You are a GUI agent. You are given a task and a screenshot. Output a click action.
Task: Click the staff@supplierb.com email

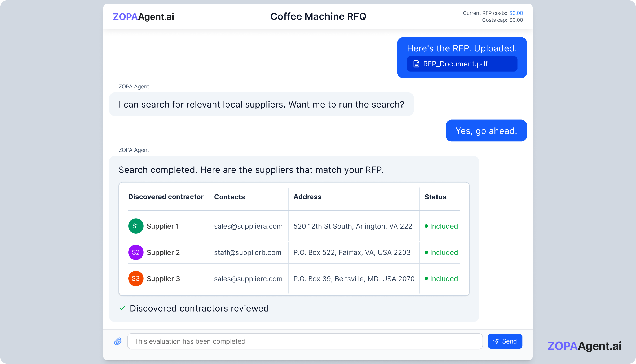click(248, 252)
